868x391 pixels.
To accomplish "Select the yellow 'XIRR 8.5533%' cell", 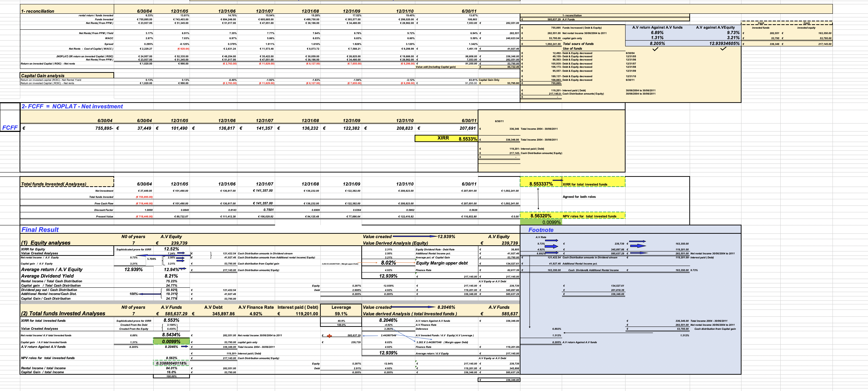I will 446,138.
